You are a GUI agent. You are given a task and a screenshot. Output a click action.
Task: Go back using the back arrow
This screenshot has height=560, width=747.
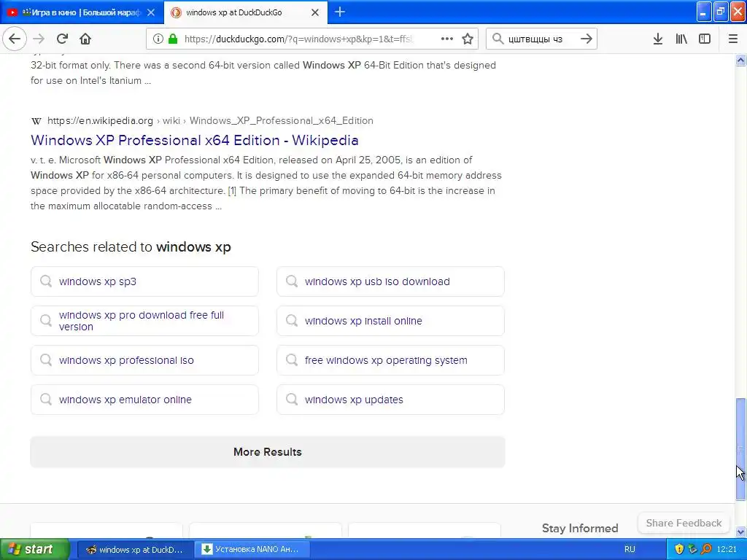15,39
